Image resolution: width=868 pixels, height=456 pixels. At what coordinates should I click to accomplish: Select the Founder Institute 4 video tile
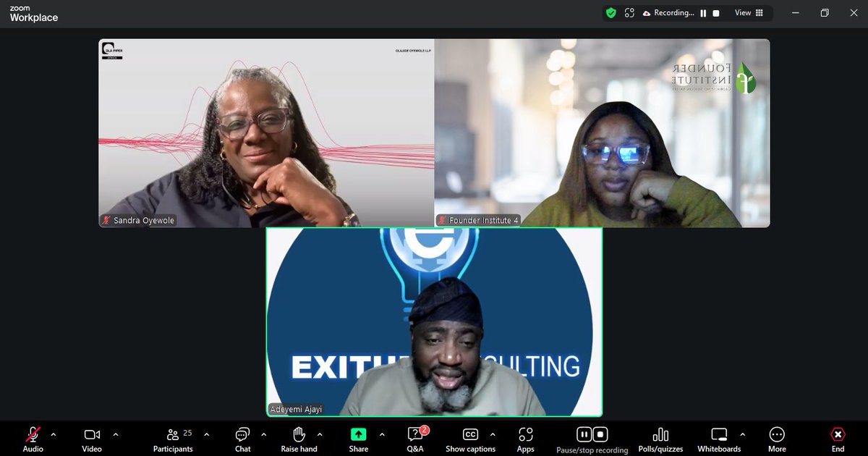pyautogui.click(x=602, y=133)
